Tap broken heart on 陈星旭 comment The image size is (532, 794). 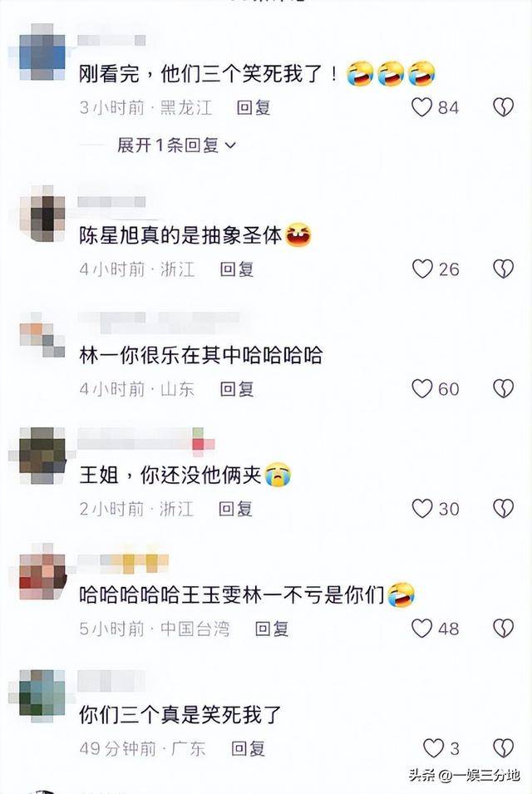click(x=503, y=269)
